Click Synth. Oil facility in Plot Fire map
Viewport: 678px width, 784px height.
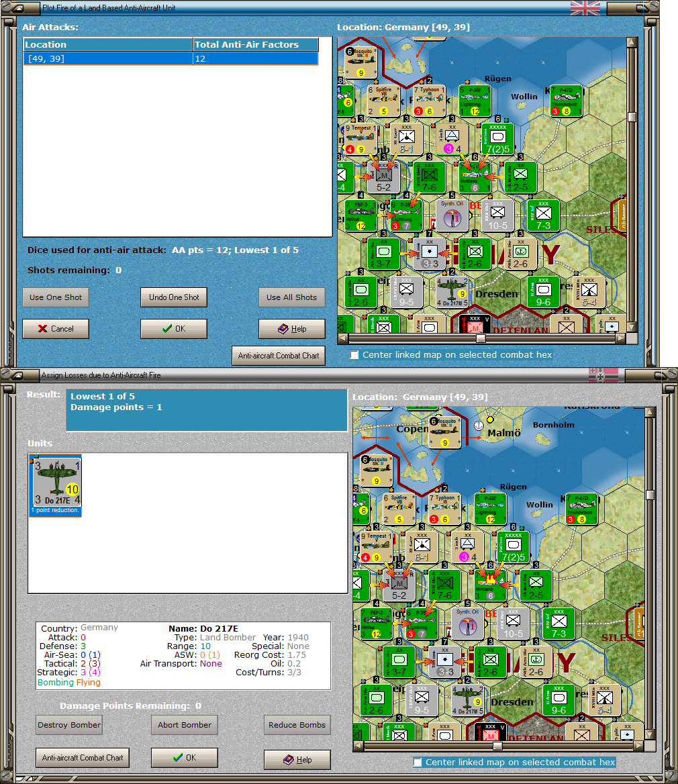pos(452,215)
